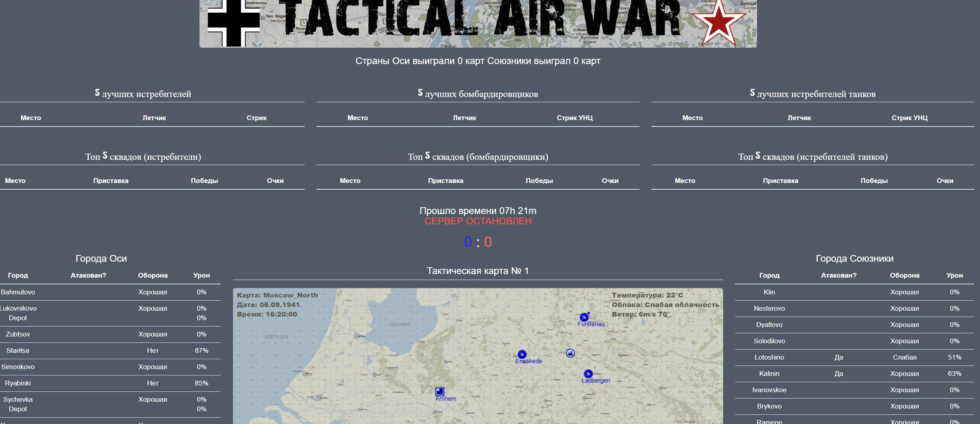Click "Тактическая карта № 1" title

478,271
